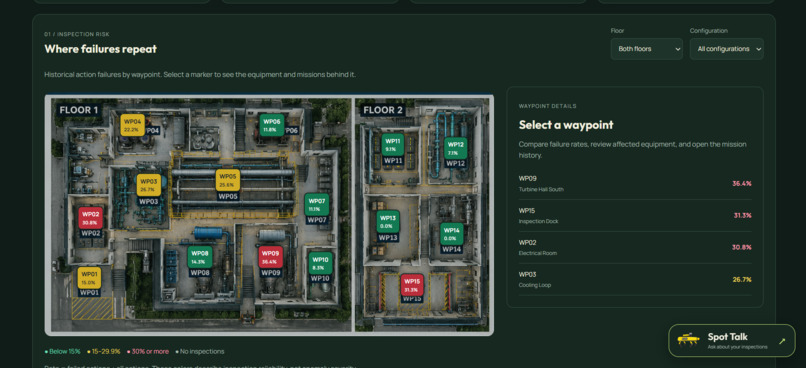
Task: Select the WP05 waypoint marker
Action: pyautogui.click(x=228, y=180)
